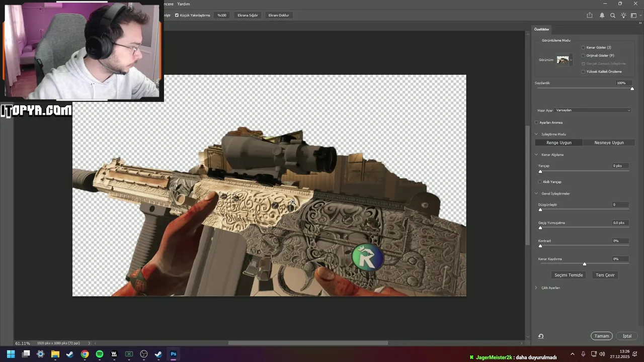Collapse the İyileştirme Modu section
This screenshot has width=644, height=362.
[536, 134]
